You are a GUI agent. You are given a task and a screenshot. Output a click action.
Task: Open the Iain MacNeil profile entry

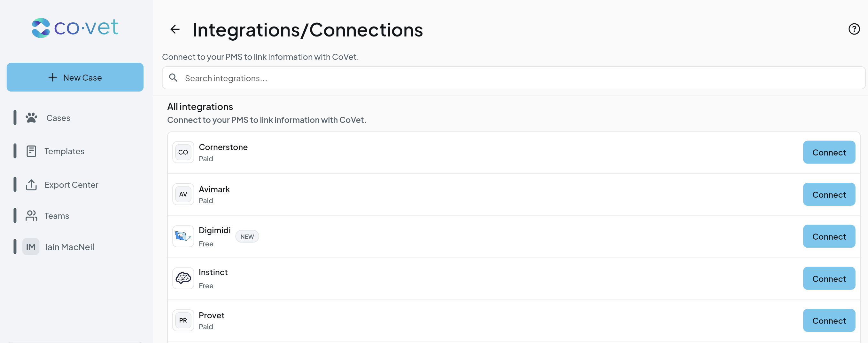(75, 247)
